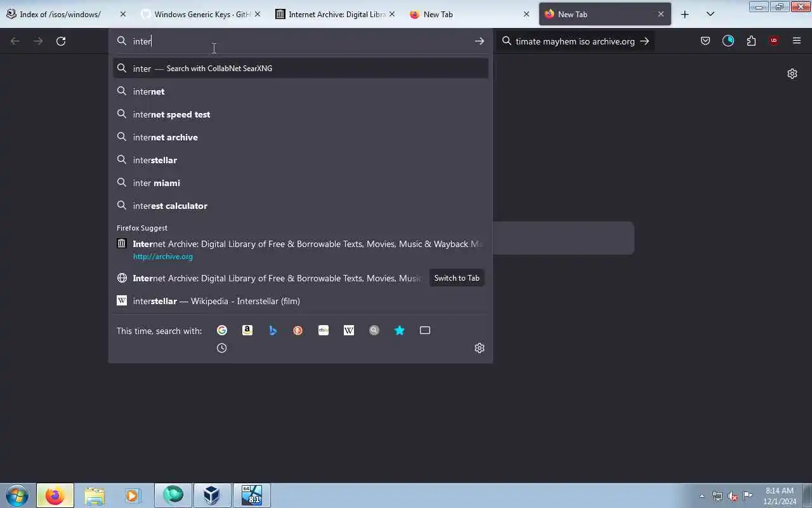
Task: Choose 'internet speed test' suggestion
Action: point(301,114)
